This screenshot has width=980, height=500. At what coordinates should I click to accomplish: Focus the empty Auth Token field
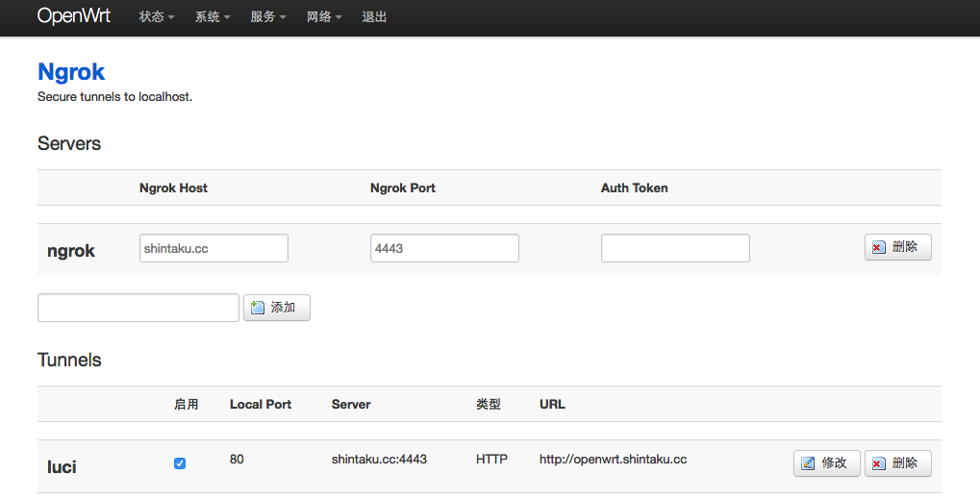675,248
